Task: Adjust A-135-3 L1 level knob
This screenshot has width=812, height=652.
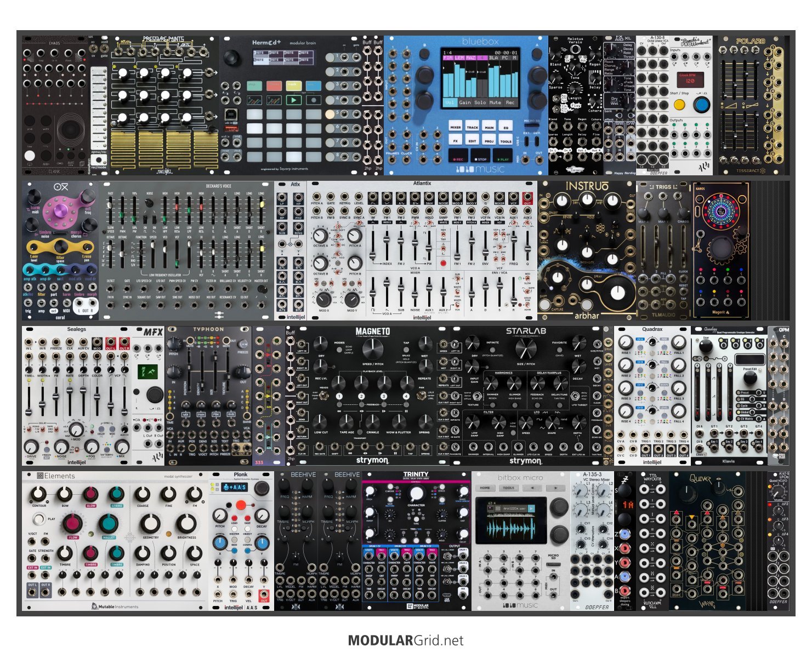Action: (x=580, y=491)
